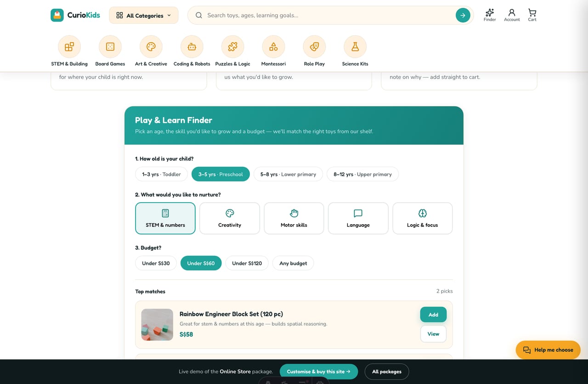Click the CurioKids logo icon
588x384 pixels.
[x=57, y=15]
